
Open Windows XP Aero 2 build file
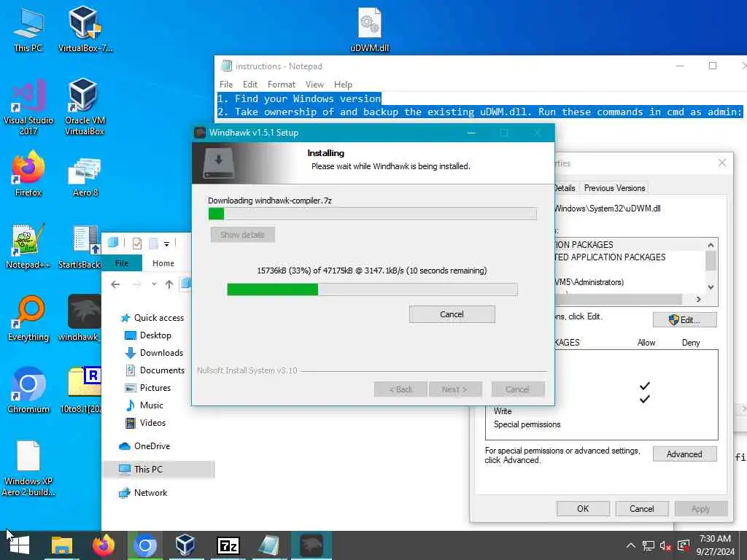(x=28, y=469)
